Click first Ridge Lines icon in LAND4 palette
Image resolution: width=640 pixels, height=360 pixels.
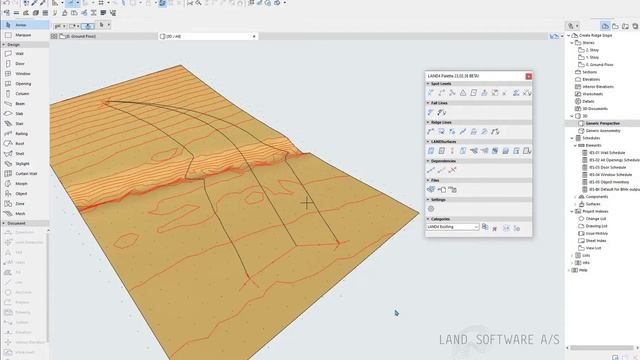coord(431,131)
